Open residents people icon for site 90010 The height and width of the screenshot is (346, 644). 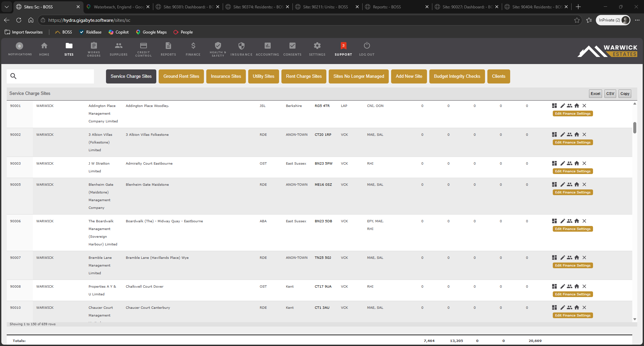(x=570, y=307)
